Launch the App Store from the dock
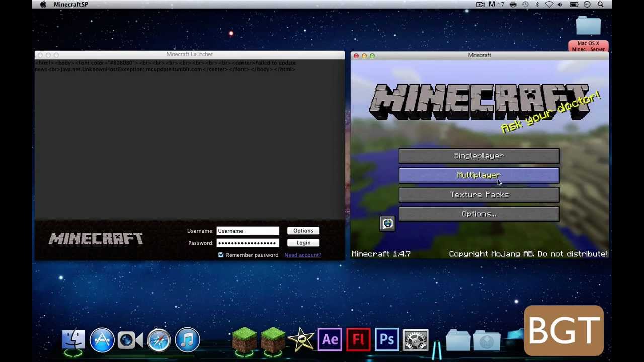 tap(102, 340)
